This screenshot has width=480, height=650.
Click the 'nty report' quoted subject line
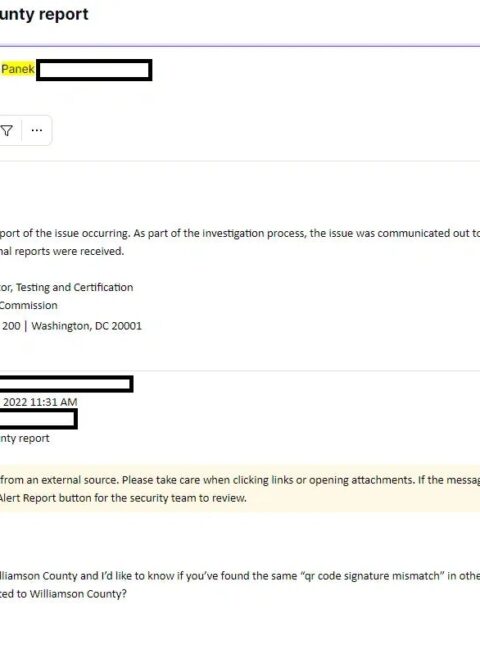[x=24, y=438]
